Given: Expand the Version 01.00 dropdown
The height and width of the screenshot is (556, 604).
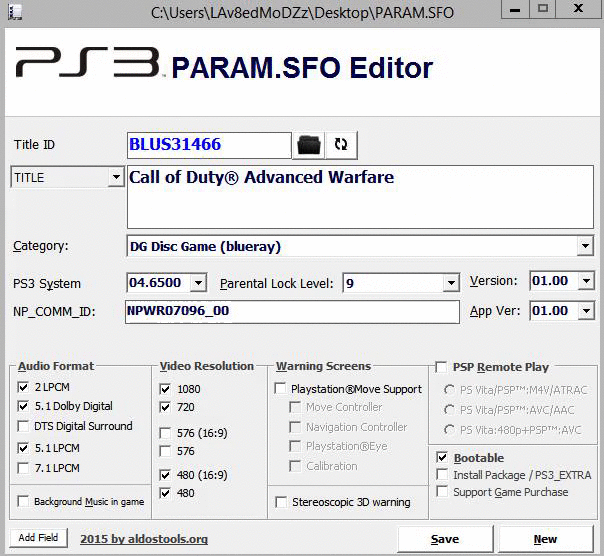Looking at the screenshot, I should click(586, 281).
